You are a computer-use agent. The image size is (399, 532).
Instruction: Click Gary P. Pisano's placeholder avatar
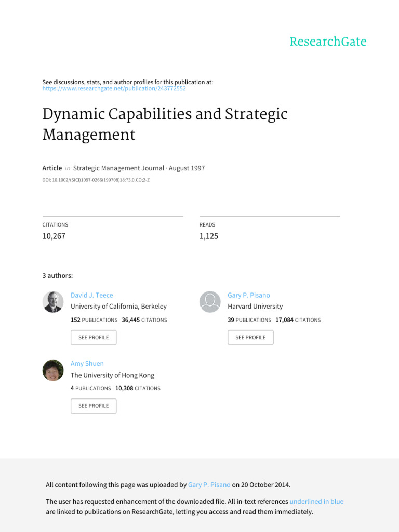[x=210, y=302]
